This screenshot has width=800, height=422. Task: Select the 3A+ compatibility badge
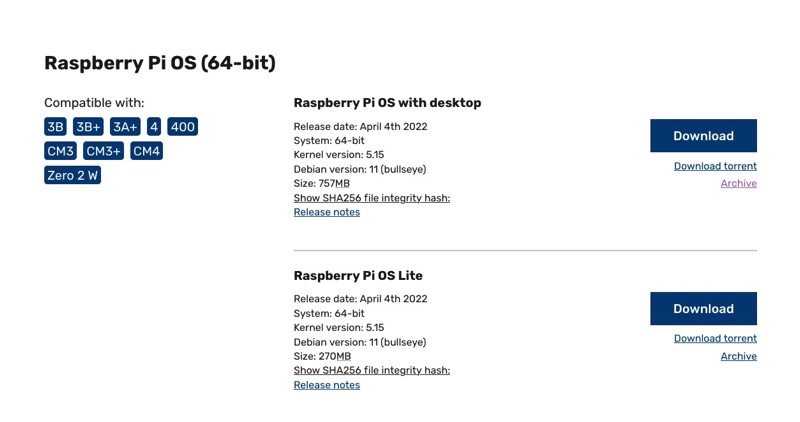(125, 127)
